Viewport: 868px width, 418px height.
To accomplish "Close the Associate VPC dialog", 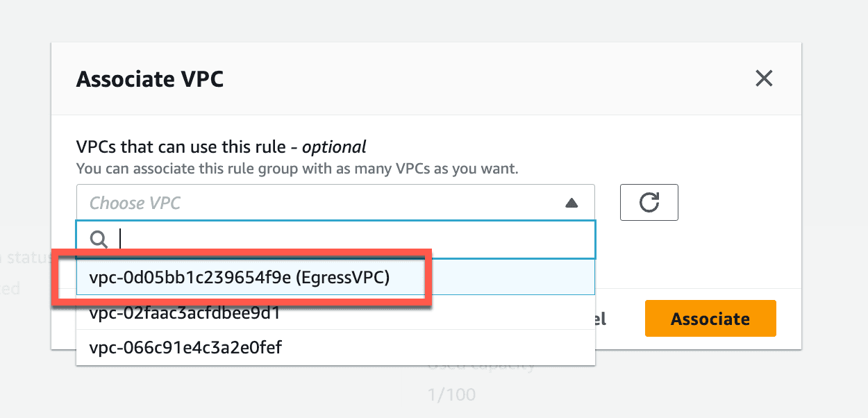I will (x=764, y=78).
